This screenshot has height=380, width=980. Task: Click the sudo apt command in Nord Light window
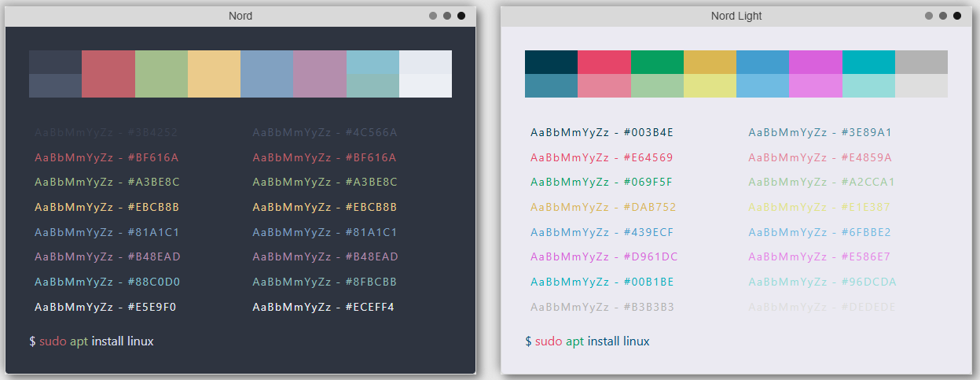(x=587, y=341)
